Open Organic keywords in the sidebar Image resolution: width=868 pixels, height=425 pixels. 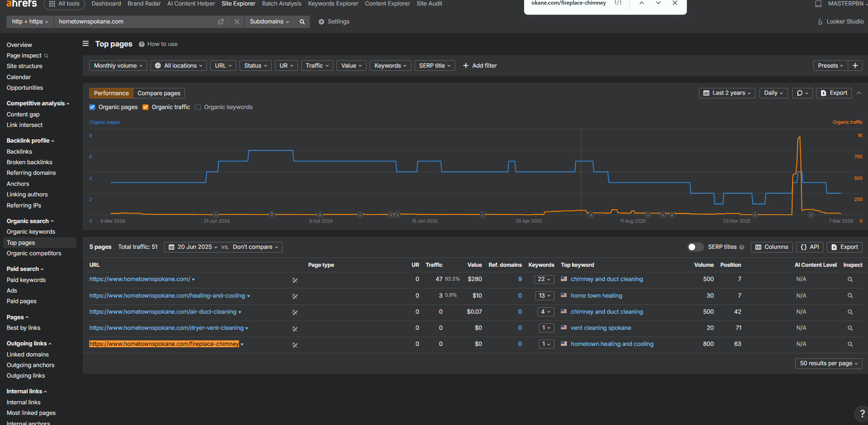point(31,232)
